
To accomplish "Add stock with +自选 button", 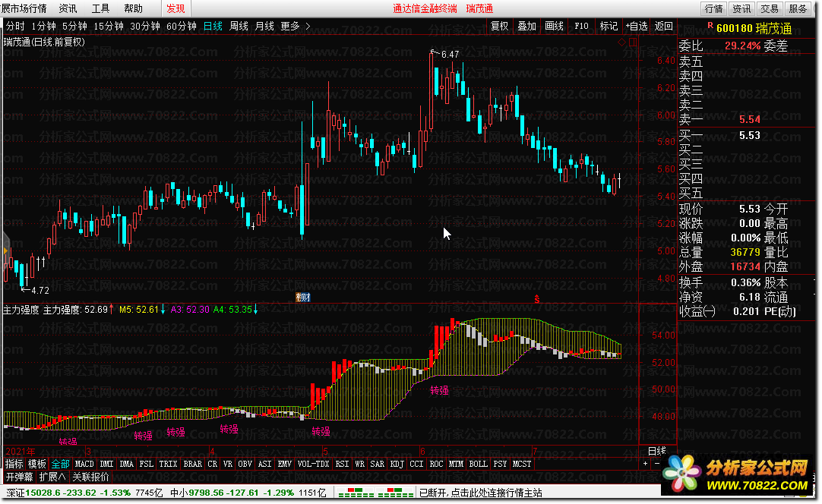I will (637, 26).
